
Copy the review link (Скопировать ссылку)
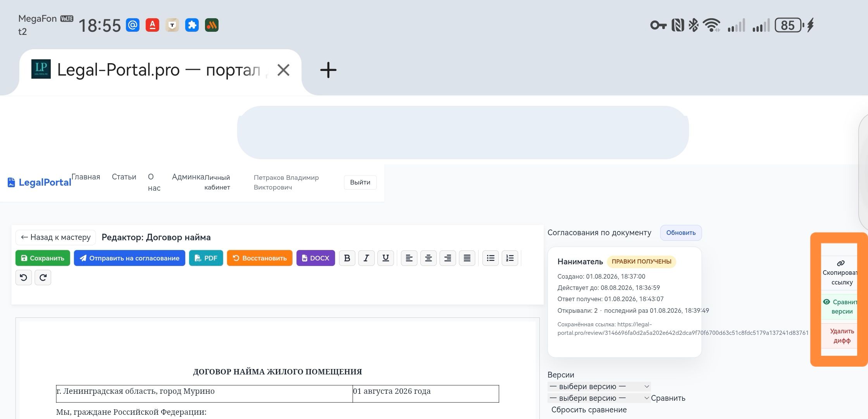coord(840,273)
